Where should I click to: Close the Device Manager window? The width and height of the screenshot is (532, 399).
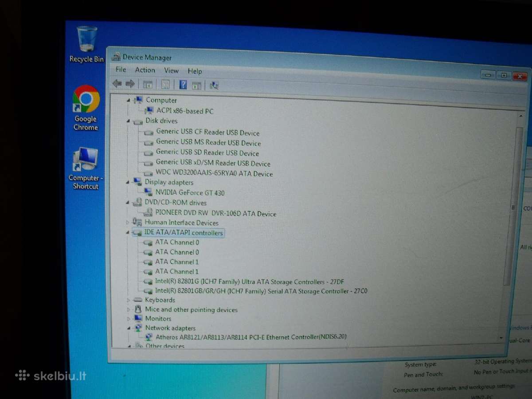tap(519, 76)
